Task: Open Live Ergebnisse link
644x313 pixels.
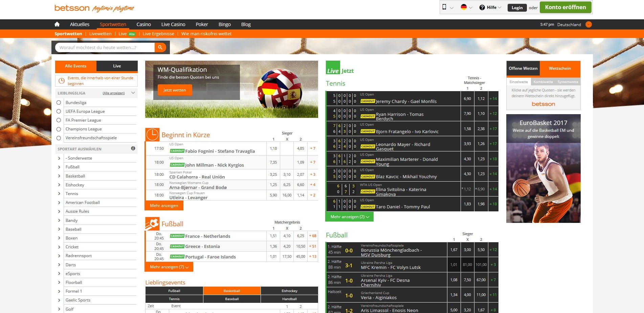Action: [x=158, y=34]
